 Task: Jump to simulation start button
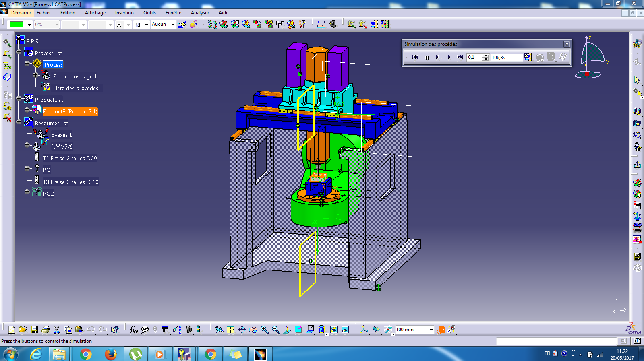[415, 57]
